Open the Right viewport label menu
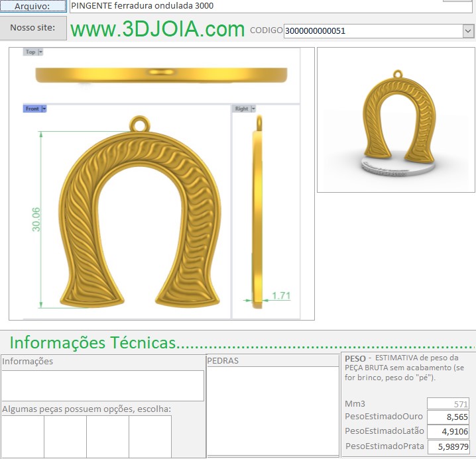Viewport: 476px width, 459px height. click(253, 109)
